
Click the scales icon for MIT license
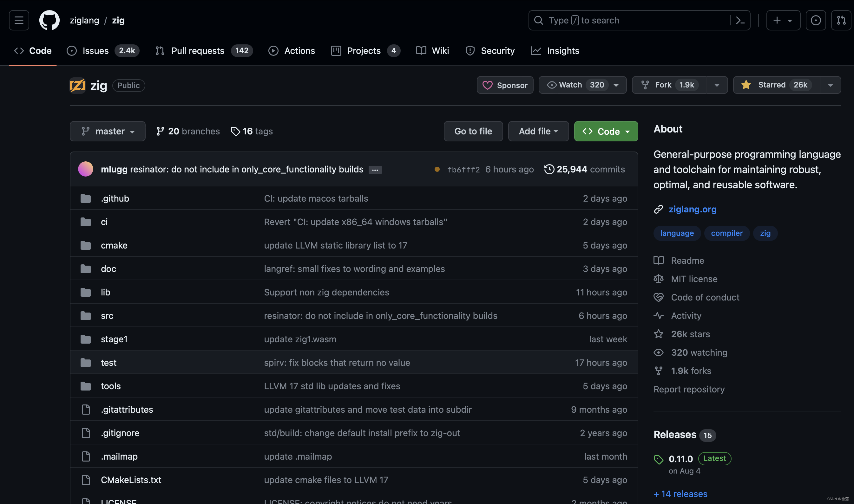[x=659, y=279]
